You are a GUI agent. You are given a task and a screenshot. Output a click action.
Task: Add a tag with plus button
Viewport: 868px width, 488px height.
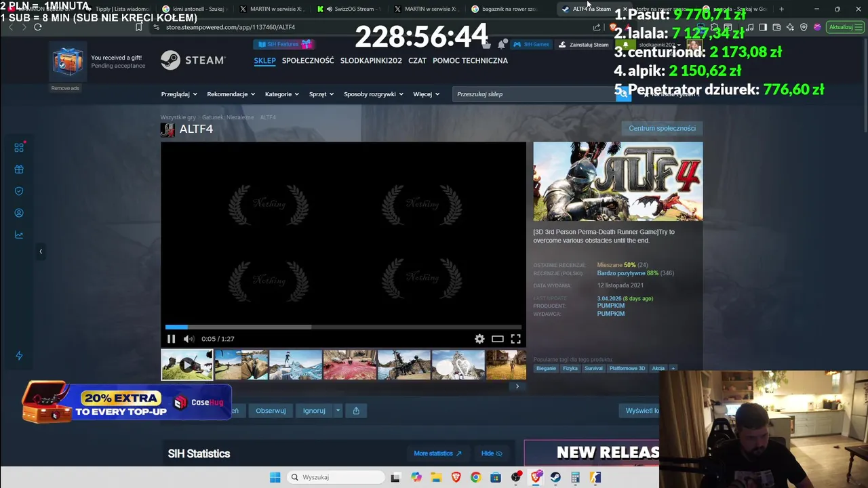click(x=673, y=369)
